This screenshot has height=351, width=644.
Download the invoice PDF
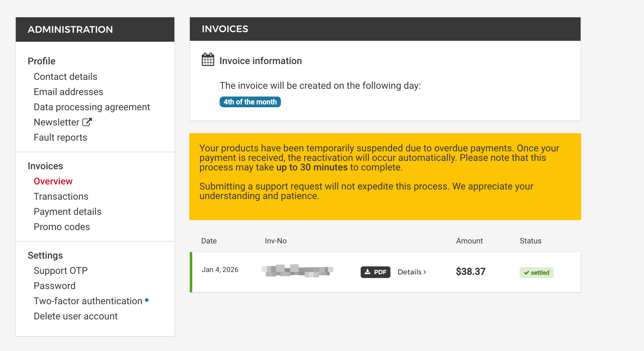(375, 272)
